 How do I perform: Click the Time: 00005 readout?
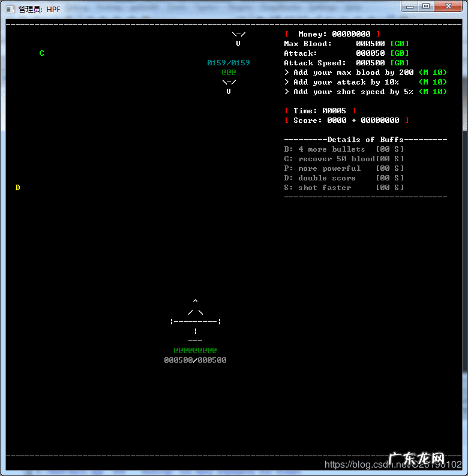click(x=320, y=111)
